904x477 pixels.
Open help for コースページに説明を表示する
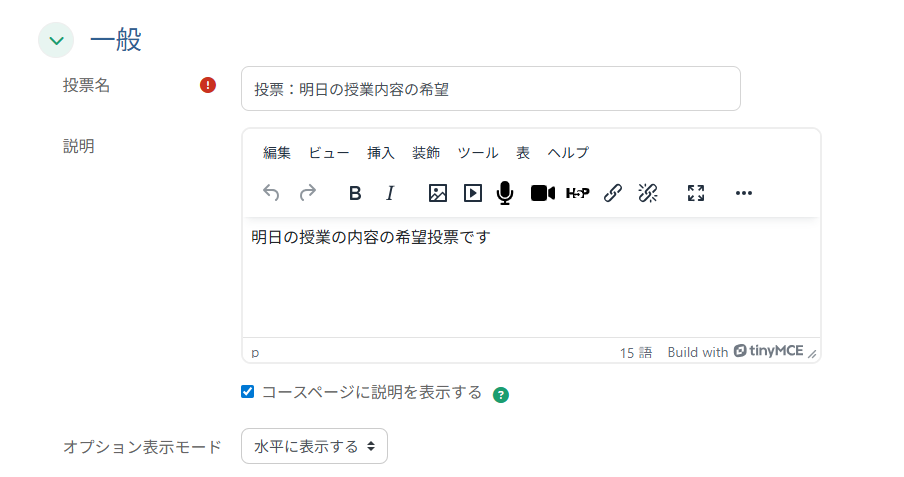(x=501, y=394)
